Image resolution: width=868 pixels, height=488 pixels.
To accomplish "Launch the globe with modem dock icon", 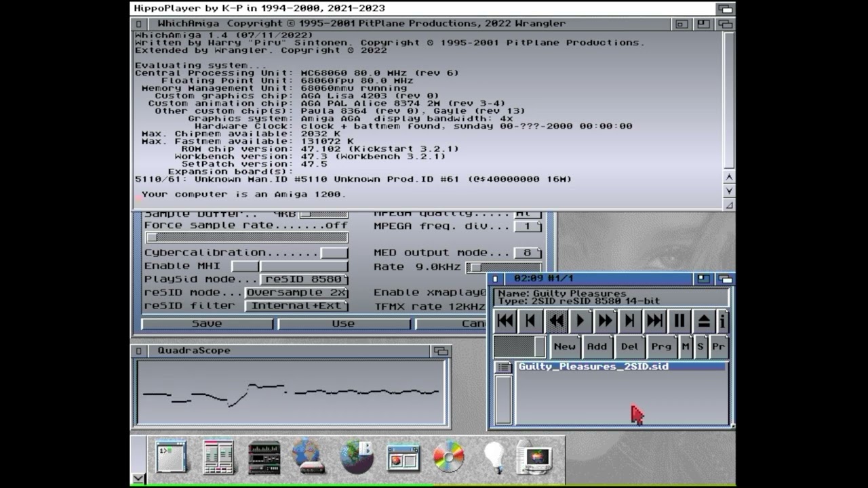I will tap(309, 457).
